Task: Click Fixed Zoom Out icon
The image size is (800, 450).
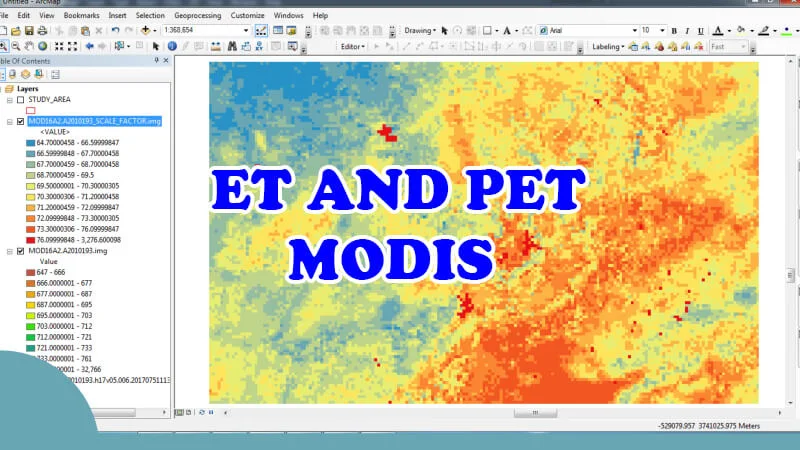Action: point(72,46)
